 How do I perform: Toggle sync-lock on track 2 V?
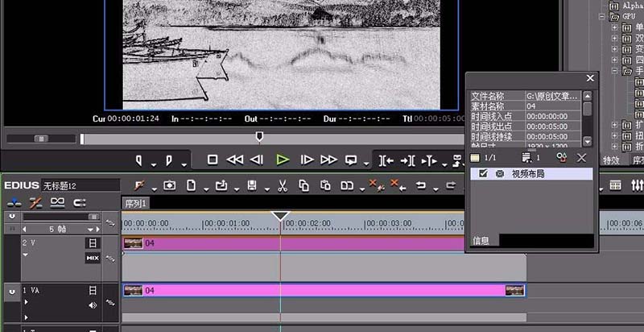[110, 259]
